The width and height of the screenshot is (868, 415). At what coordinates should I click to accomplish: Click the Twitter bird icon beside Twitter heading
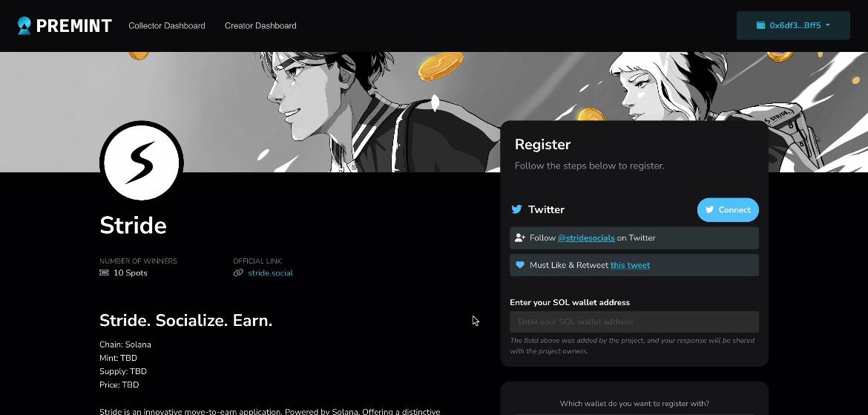pos(516,209)
